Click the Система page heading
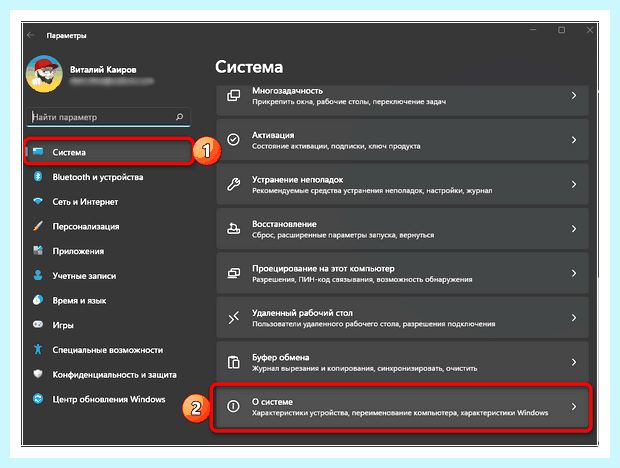The width and height of the screenshot is (620, 468). pos(249,67)
